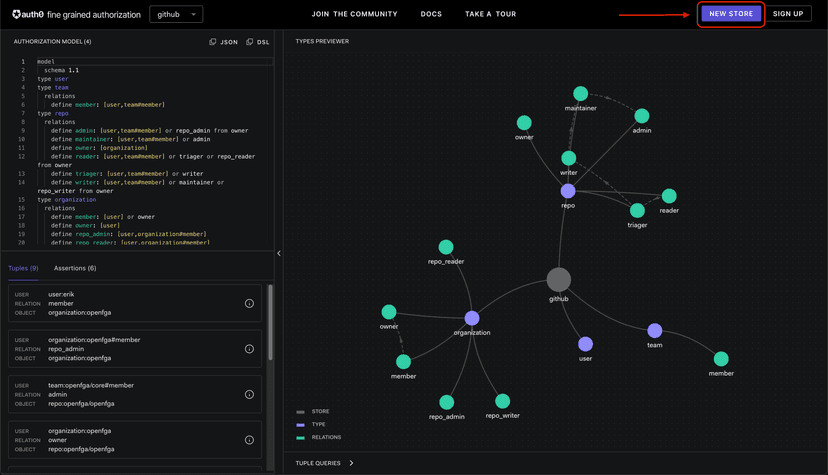Collapse the left panel with chevron

click(x=279, y=253)
